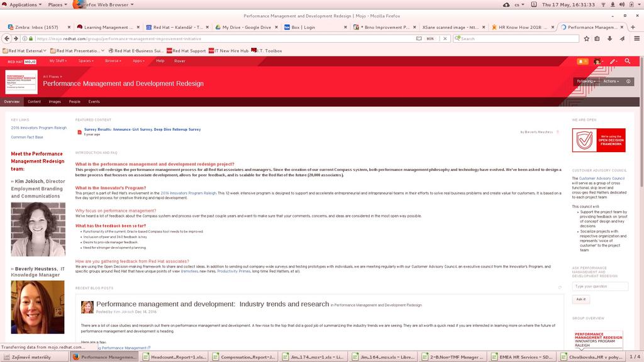Open the IT New Hire Hub bookmark
The image size is (644, 362).
click(x=229, y=51)
